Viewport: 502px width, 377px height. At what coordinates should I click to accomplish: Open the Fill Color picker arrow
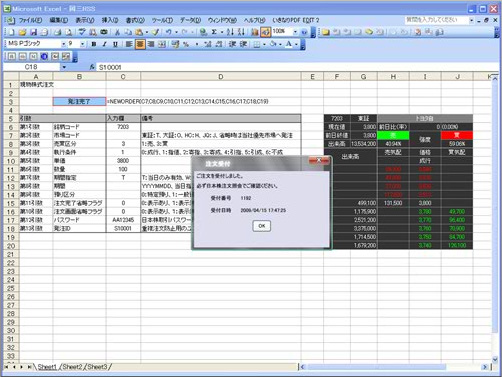(280, 44)
